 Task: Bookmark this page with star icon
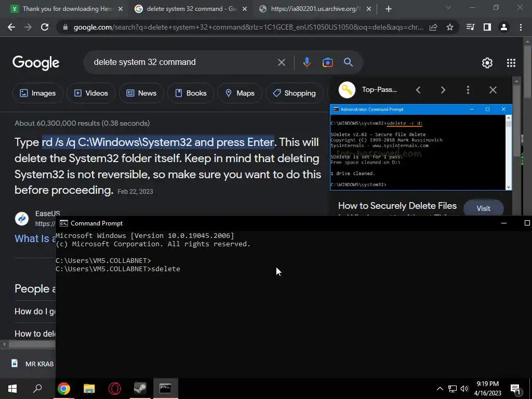[450, 28]
